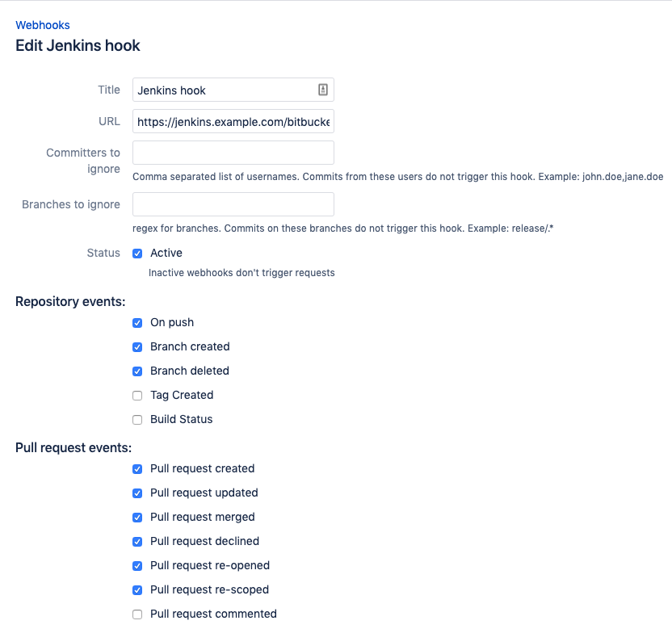Viewport: 672px width, 629px height.
Task: Toggle the On push checkbox
Action: [137, 323]
